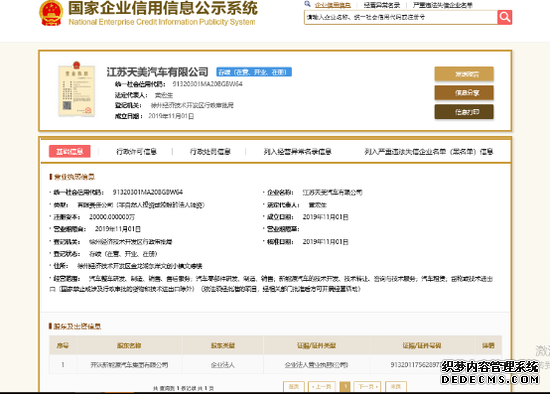Screen dimensions: 550x394
Task: Select the 基础信息 tab
Action: tap(69, 152)
